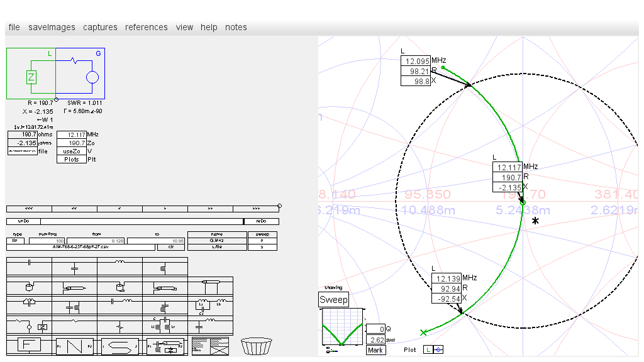Click the trash bucket icon
The height and width of the screenshot is (362, 644).
click(257, 346)
